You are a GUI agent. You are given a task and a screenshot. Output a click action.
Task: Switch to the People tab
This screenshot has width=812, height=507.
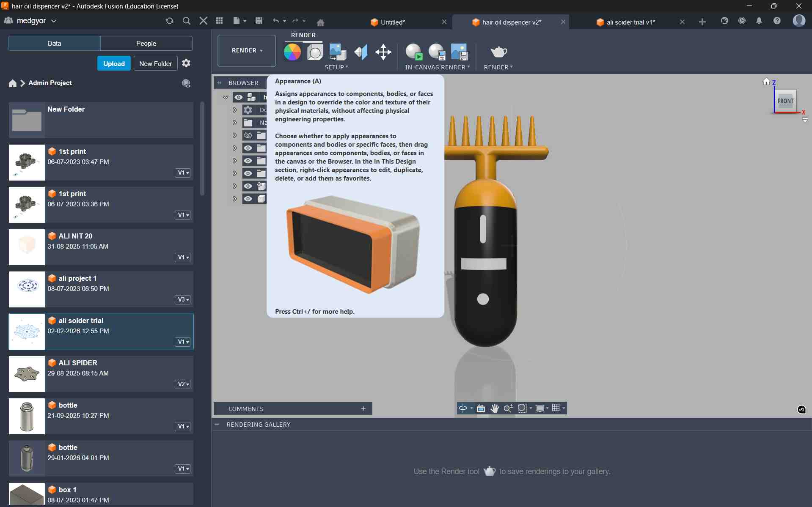146,43
